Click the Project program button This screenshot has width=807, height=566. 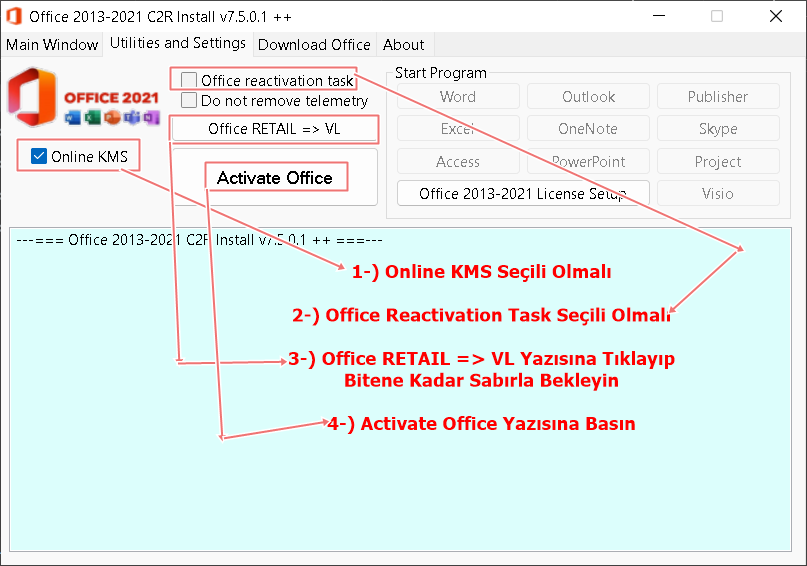(x=718, y=162)
